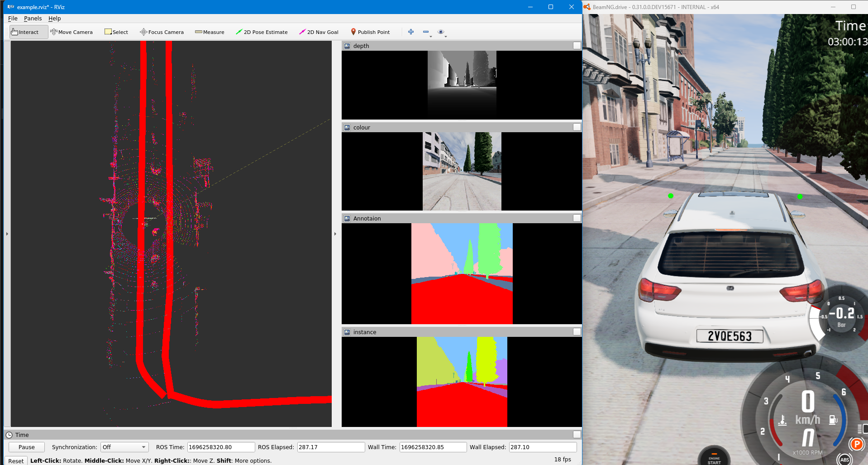The image size is (868, 465).
Task: Click the 2VQE563 license plate in BeamNG
Action: (730, 336)
